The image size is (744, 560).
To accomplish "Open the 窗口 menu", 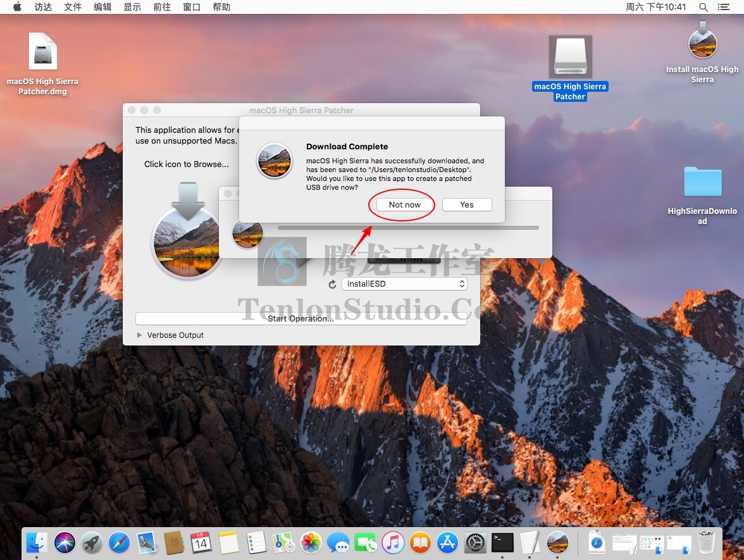I will tap(192, 6).
